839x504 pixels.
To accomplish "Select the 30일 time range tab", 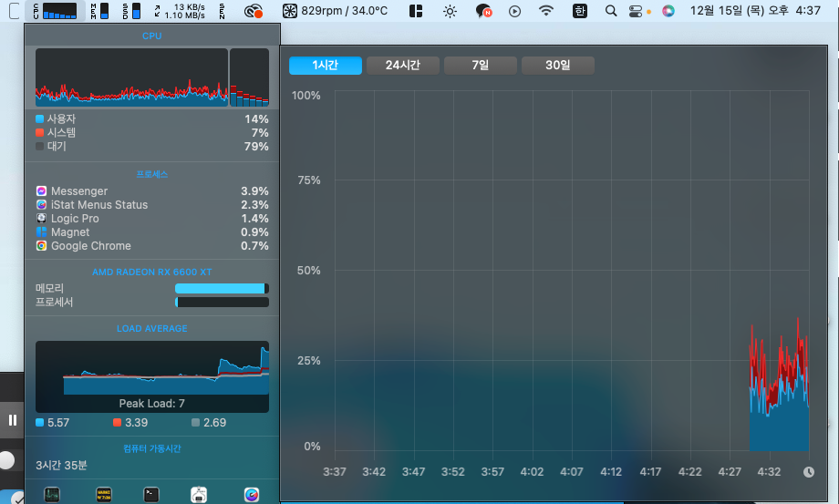I will coord(557,66).
